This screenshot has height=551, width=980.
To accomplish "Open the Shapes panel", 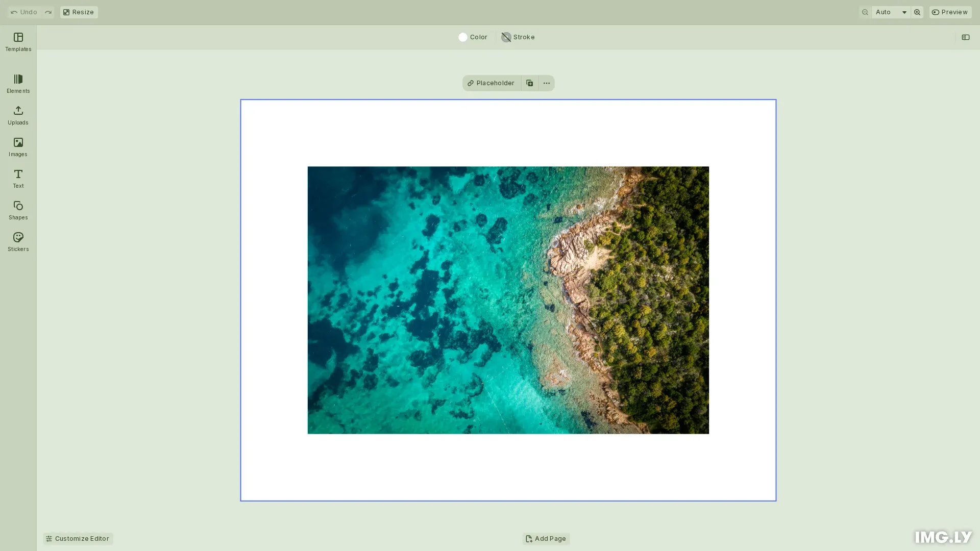I will point(18,210).
